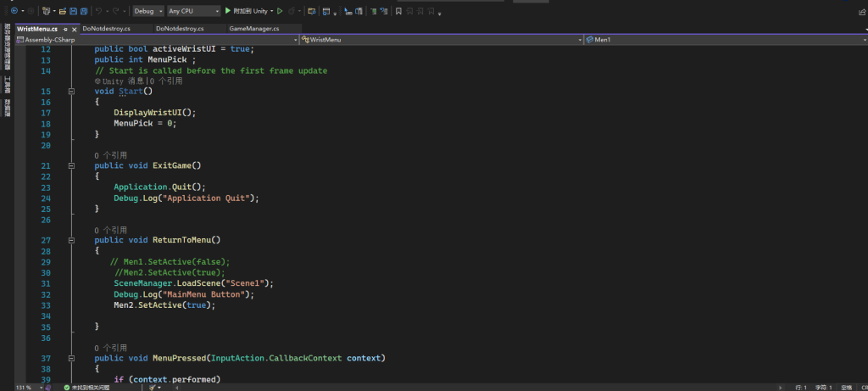Click the '0 个引用' CodeLens above ReturnToMenu
The width and height of the screenshot is (868, 391).
(x=111, y=230)
